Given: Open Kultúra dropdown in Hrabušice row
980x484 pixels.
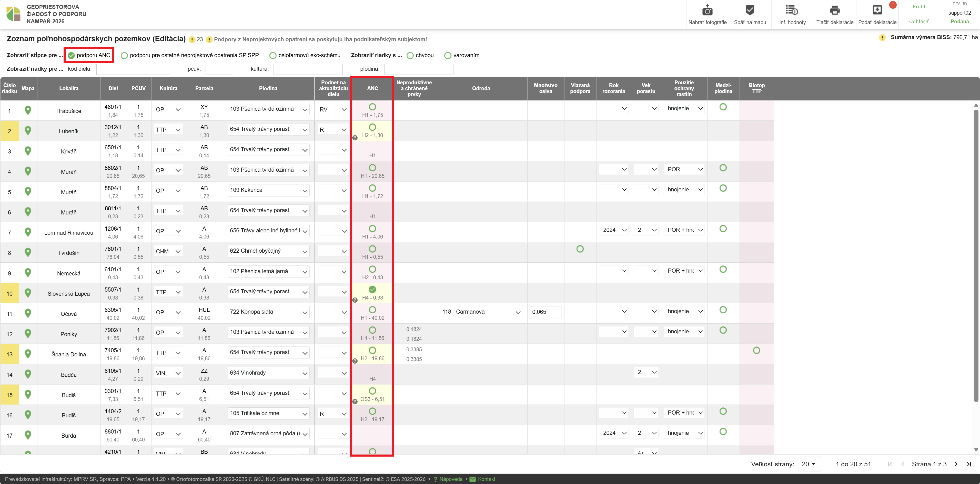Looking at the screenshot, I should [x=168, y=109].
